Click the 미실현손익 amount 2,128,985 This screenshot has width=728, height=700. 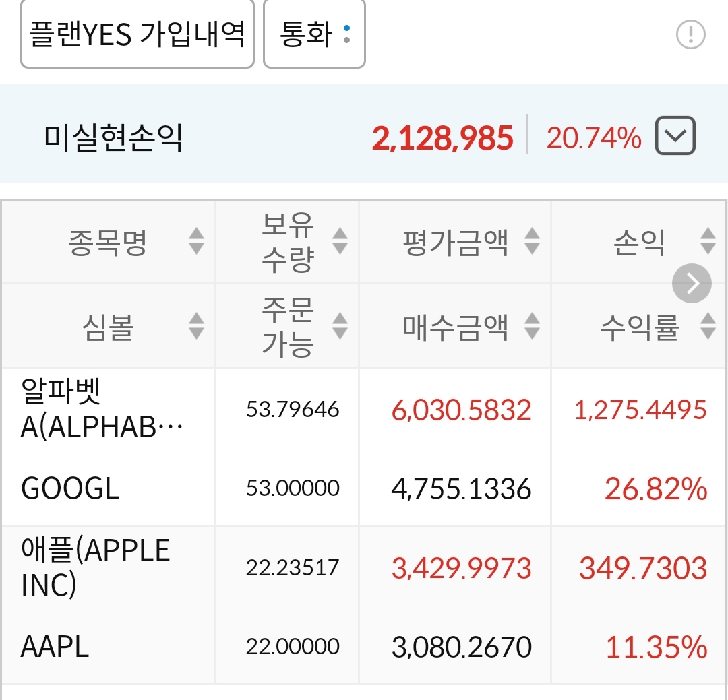(442, 138)
